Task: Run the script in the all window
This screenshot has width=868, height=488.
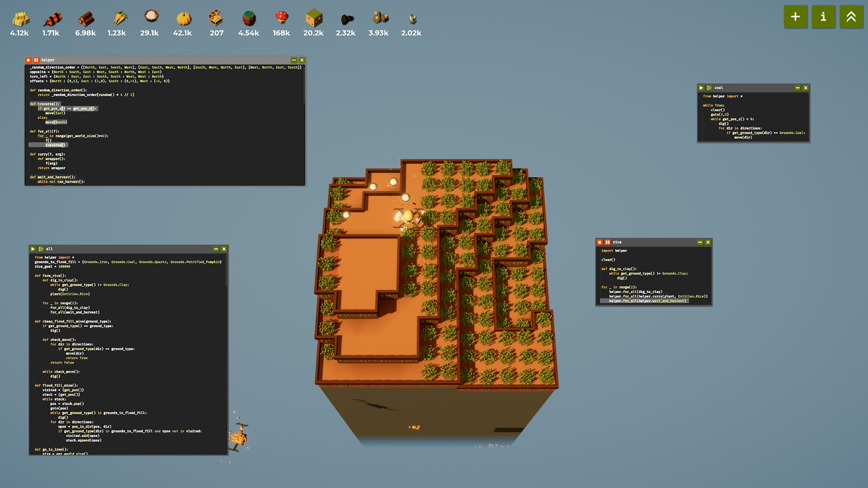Action: pyautogui.click(x=33, y=249)
